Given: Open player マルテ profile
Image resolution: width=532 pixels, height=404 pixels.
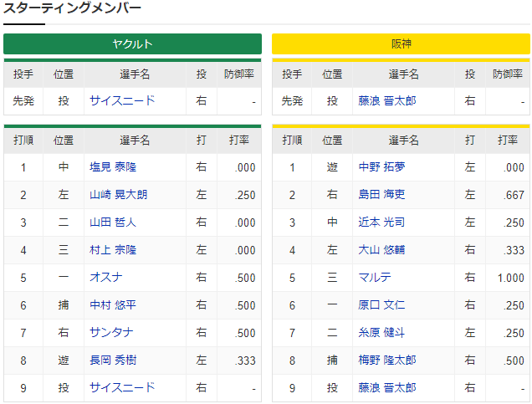Looking at the screenshot, I should [375, 277].
